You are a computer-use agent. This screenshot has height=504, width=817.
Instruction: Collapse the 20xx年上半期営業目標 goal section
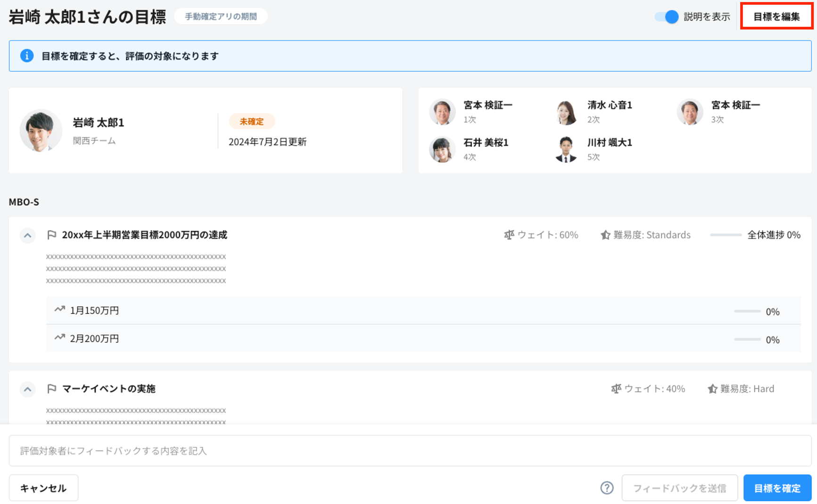coord(28,235)
